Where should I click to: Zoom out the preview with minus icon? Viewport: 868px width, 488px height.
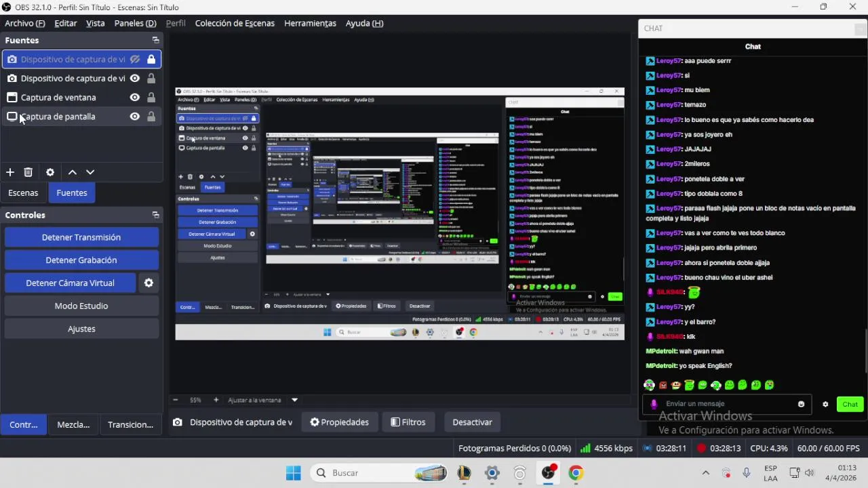tap(176, 400)
